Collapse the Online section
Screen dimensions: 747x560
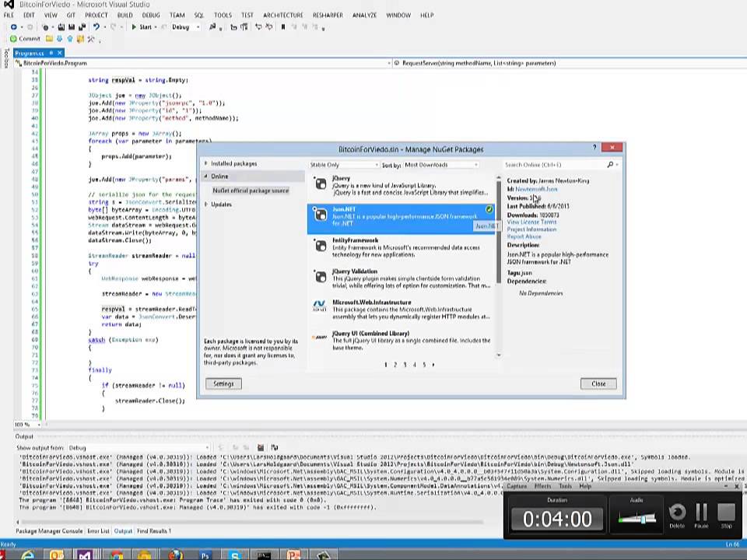(x=205, y=177)
